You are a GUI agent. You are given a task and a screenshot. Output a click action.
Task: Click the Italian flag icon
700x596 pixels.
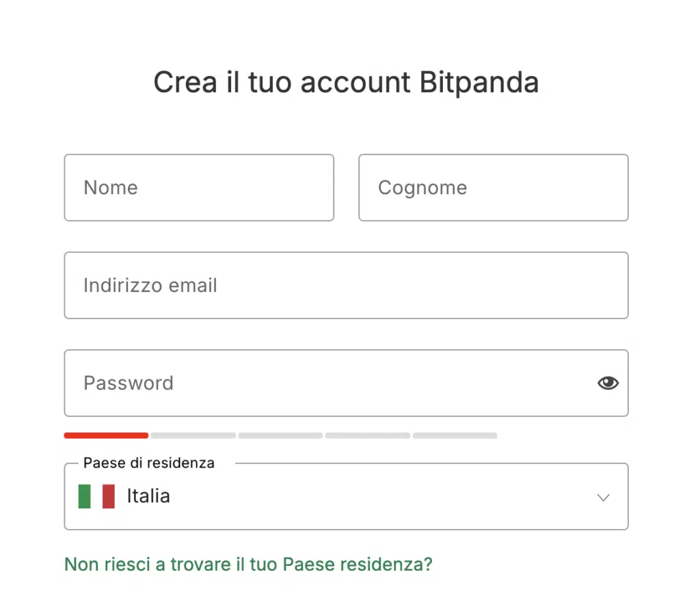coord(96,496)
